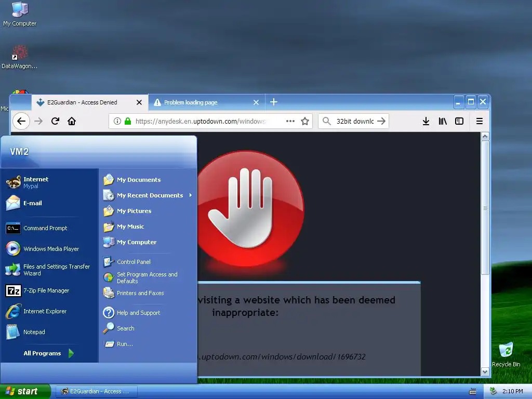Select the E2Guardian - Access Denied tab
Screen dimensions: 532x399
[x=89, y=102]
